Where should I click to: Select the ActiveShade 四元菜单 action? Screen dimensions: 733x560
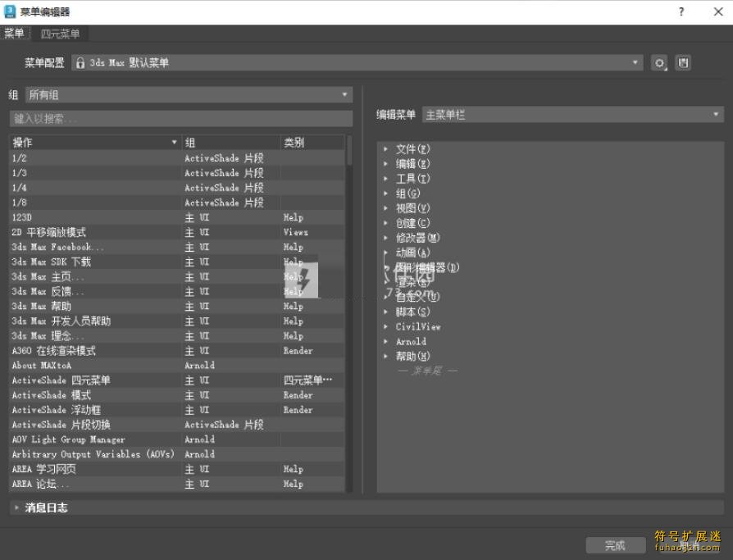click(177, 380)
